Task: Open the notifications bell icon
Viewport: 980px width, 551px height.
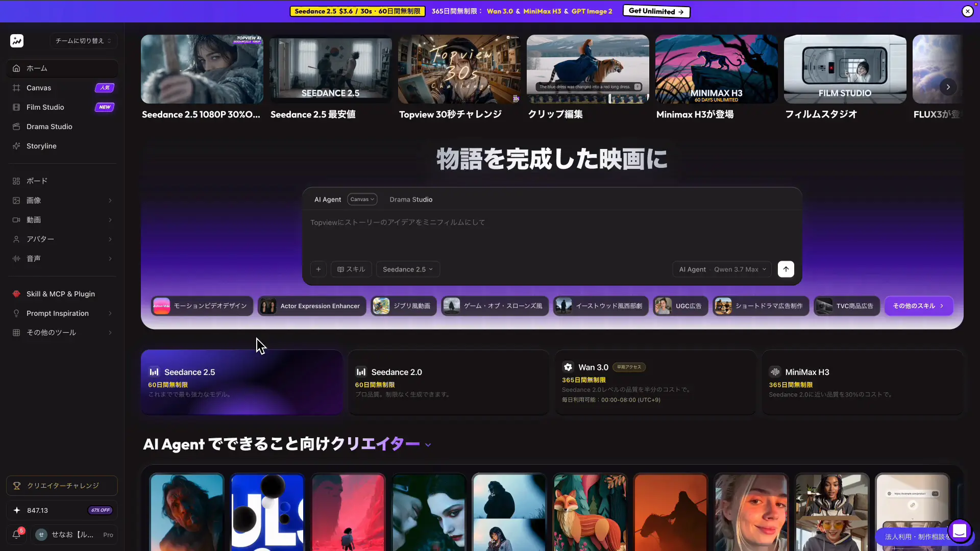Action: [16, 535]
